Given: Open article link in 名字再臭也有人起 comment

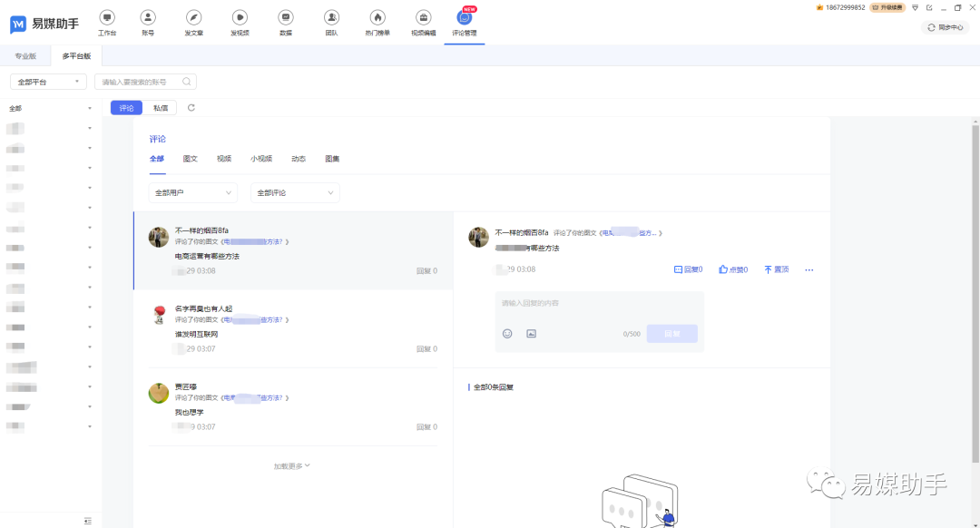Looking at the screenshot, I should coord(254,320).
